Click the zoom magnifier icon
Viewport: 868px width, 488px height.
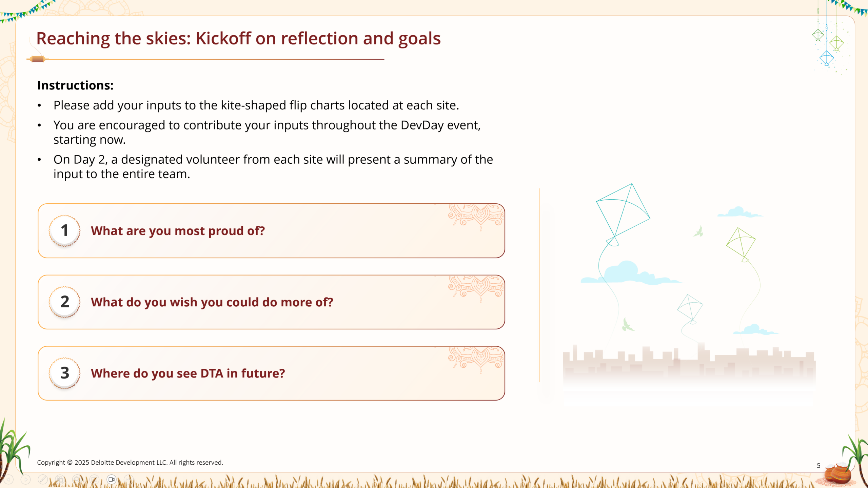[x=77, y=479]
